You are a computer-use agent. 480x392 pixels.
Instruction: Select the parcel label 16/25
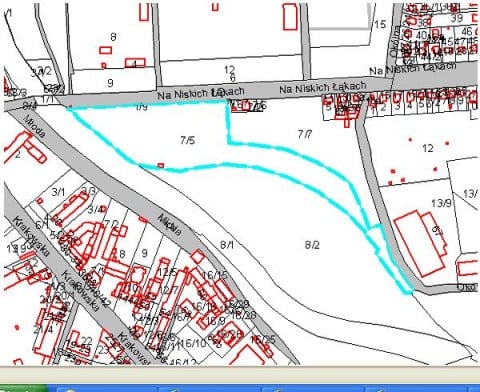pos(263,340)
